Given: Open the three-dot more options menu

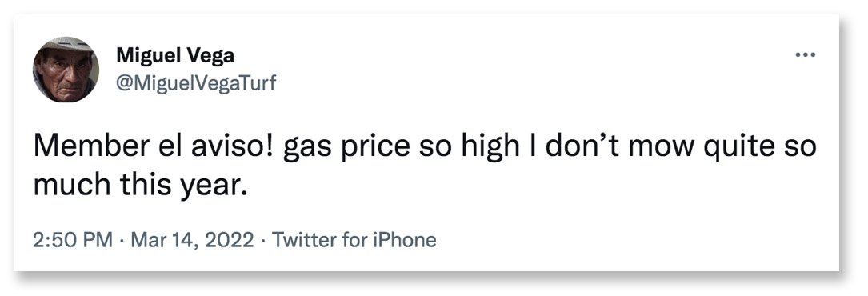Looking at the screenshot, I should tap(805, 54).
